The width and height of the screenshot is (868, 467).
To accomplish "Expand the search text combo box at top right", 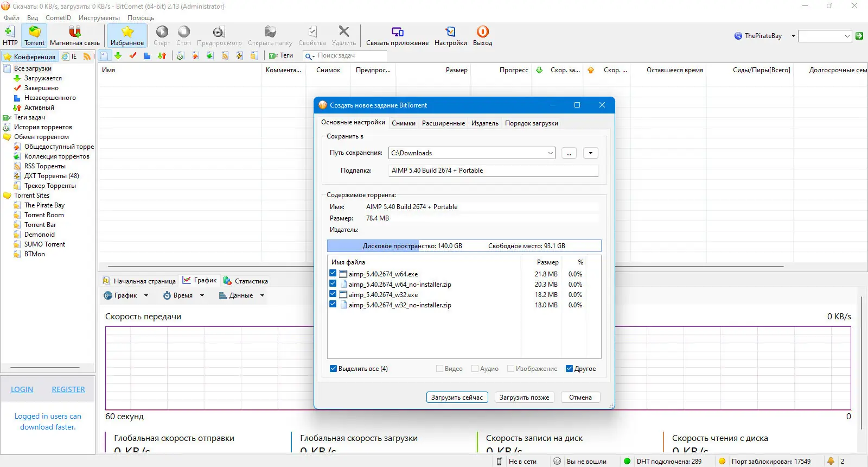I will [x=847, y=36].
